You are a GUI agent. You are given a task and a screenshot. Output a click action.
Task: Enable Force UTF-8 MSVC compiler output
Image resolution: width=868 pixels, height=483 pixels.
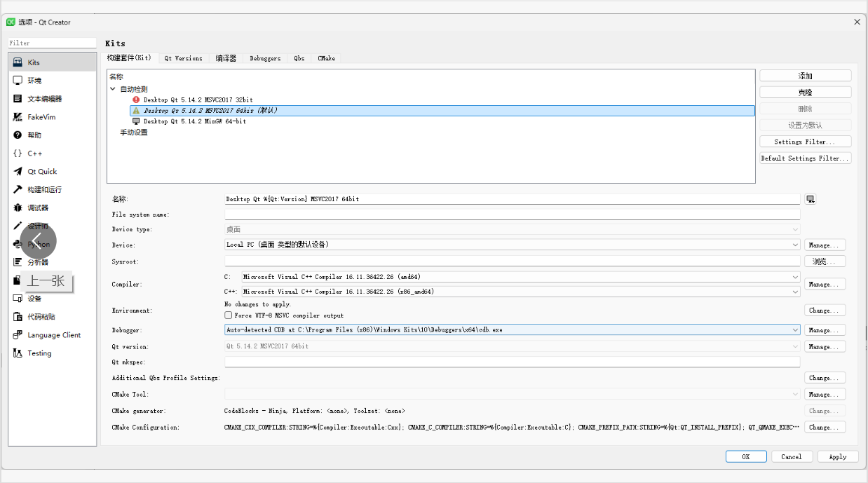point(229,315)
